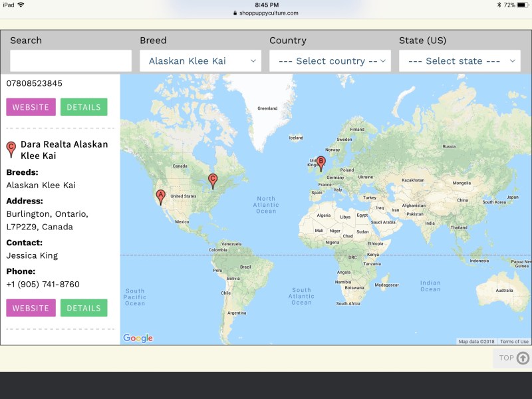Click the Google logo on the map

138,338
